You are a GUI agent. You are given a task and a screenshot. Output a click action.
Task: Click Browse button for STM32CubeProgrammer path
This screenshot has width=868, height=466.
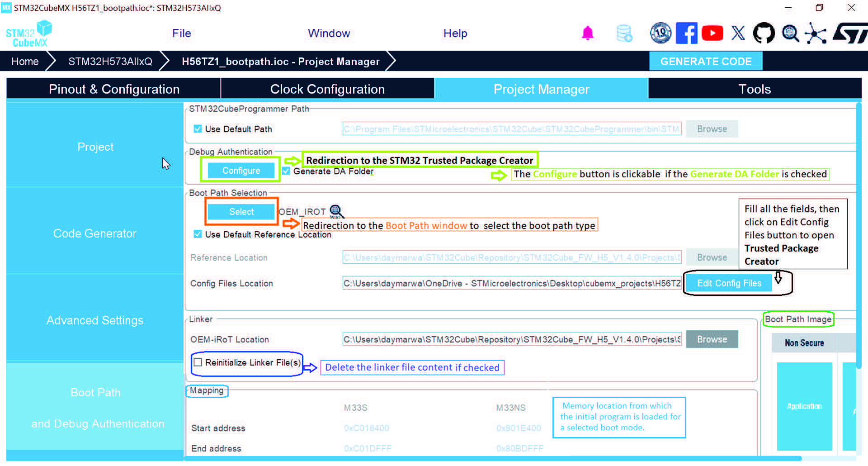[712, 129]
